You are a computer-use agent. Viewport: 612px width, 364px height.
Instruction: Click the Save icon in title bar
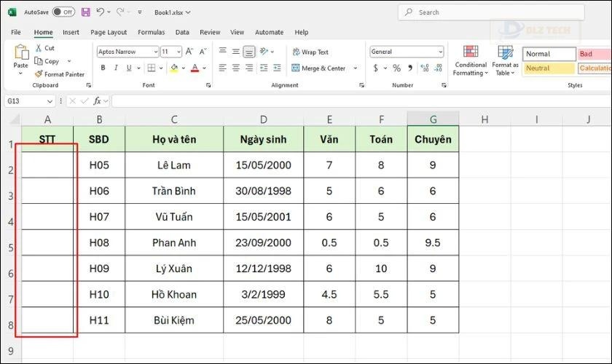coord(85,12)
